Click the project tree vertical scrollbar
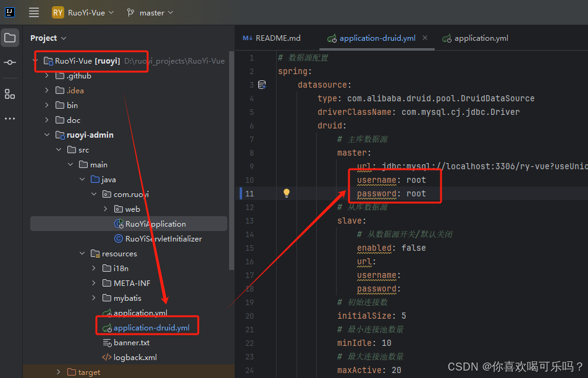Image resolution: width=588 pixels, height=378 pixels. [232, 161]
